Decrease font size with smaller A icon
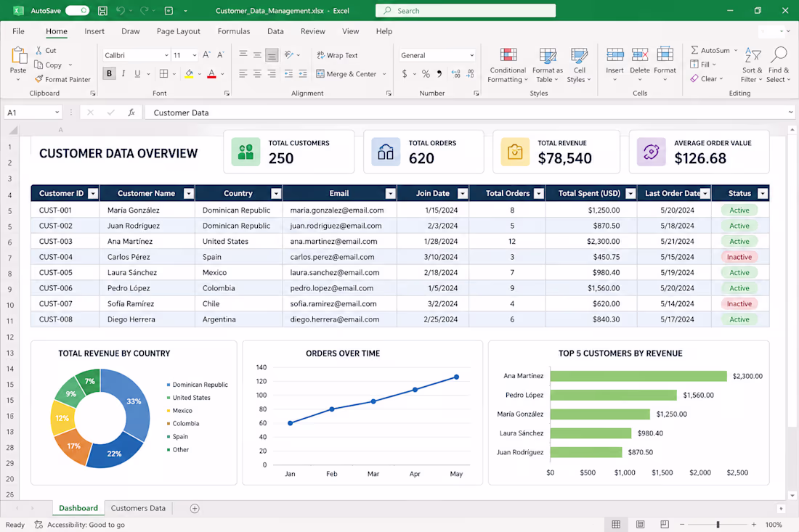This screenshot has width=799, height=532. [221, 55]
